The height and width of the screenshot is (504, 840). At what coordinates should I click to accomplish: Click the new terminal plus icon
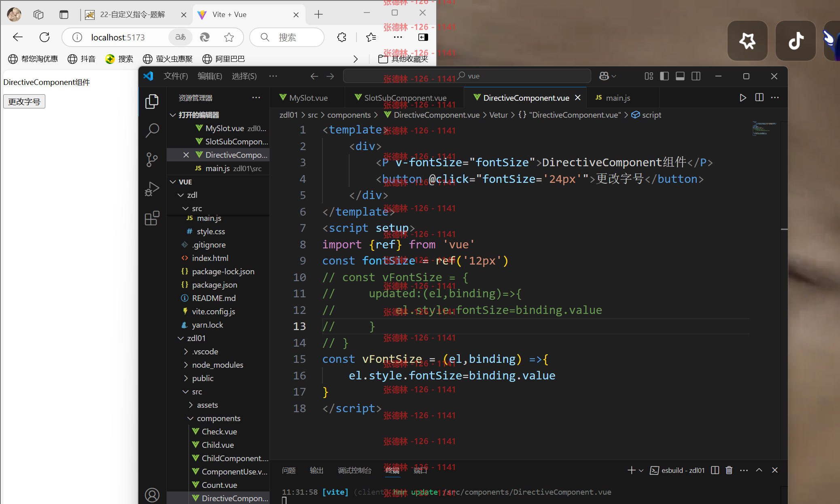pyautogui.click(x=631, y=470)
